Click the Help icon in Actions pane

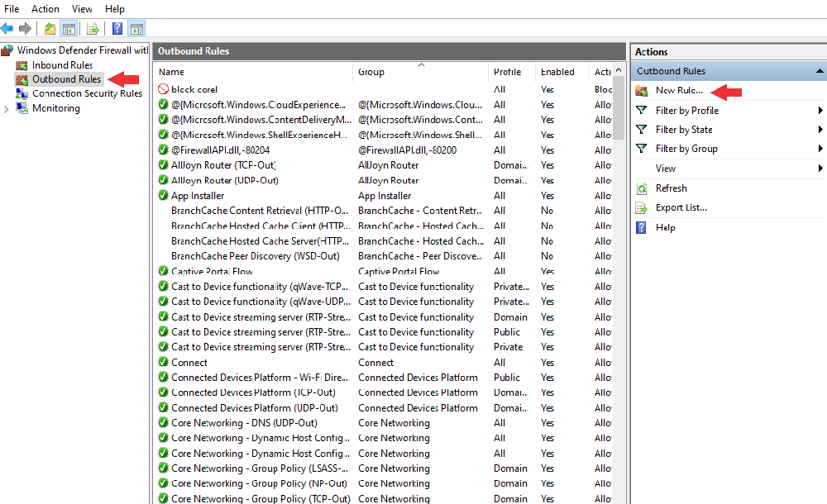point(641,228)
